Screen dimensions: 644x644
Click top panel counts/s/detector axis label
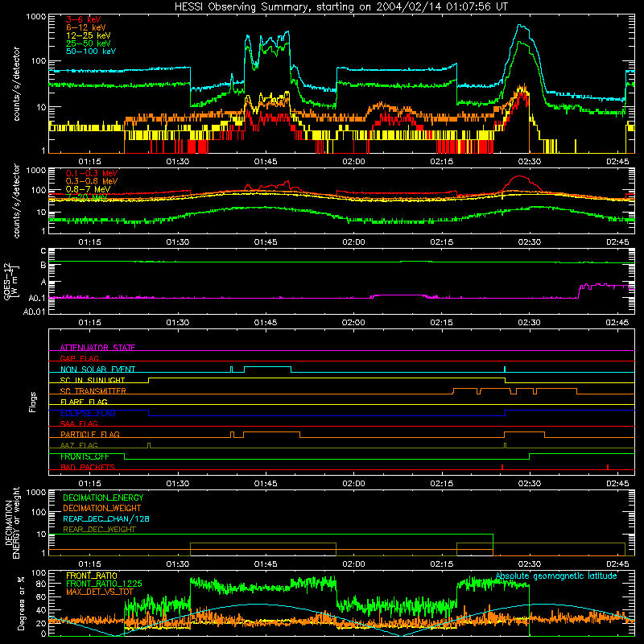[16, 84]
